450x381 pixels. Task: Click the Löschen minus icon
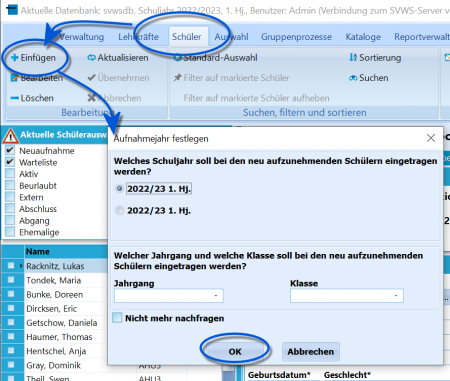tap(14, 98)
